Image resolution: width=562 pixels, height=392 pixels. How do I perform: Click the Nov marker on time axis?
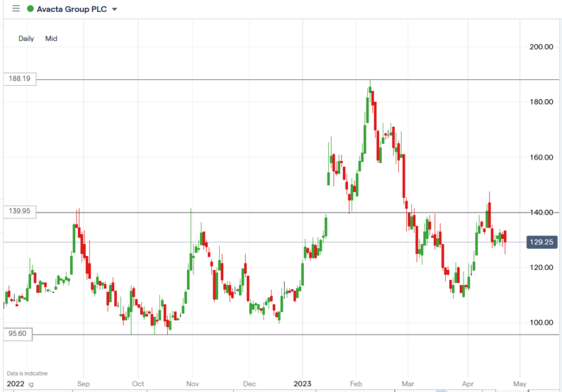point(193,383)
